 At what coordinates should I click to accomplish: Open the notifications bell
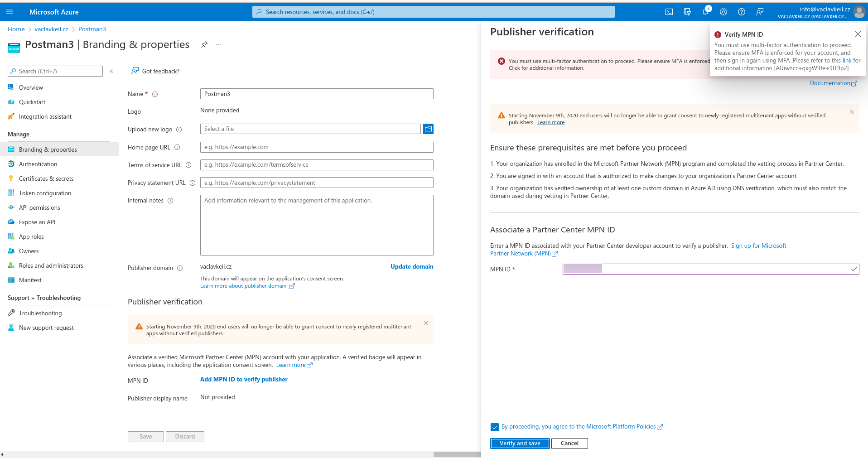(705, 12)
